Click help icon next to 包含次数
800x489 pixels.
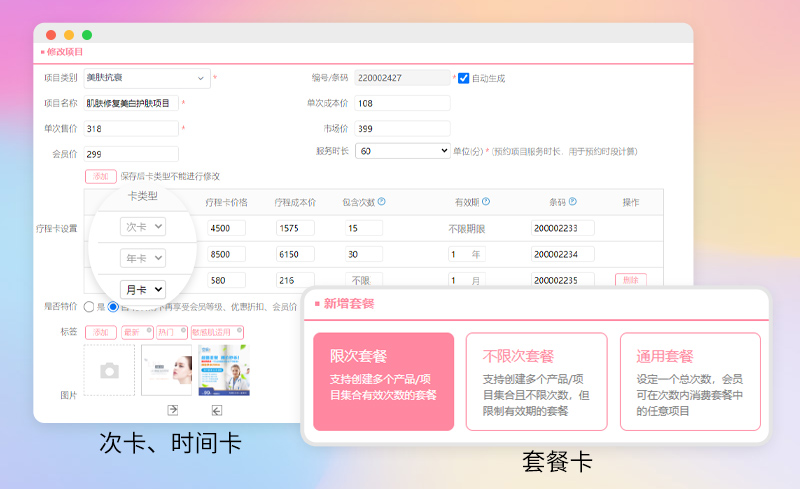(382, 202)
